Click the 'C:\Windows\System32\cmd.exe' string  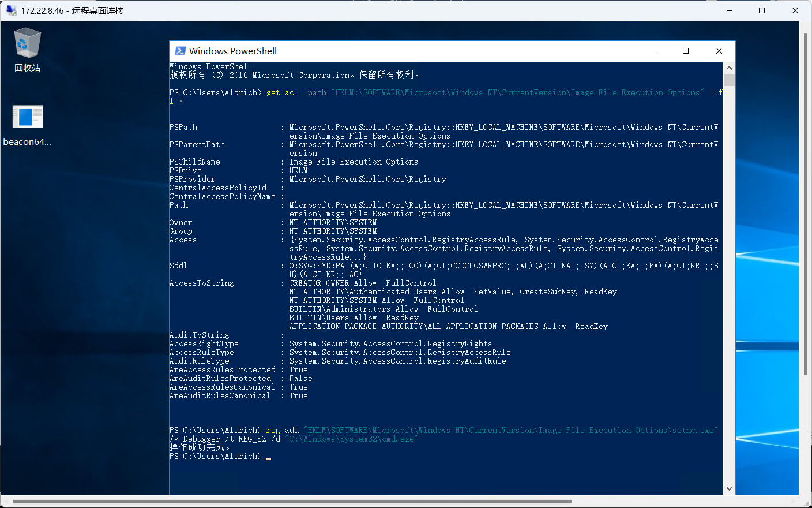click(352, 439)
